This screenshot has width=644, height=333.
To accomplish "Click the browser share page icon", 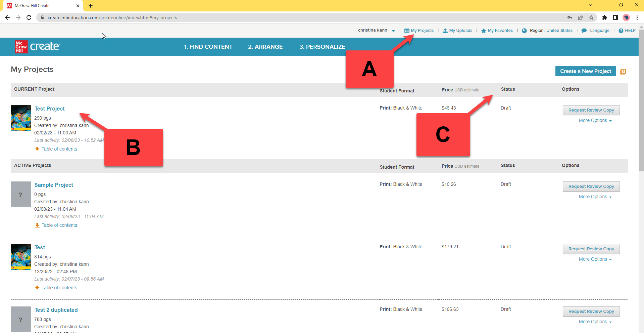I will 581,17.
